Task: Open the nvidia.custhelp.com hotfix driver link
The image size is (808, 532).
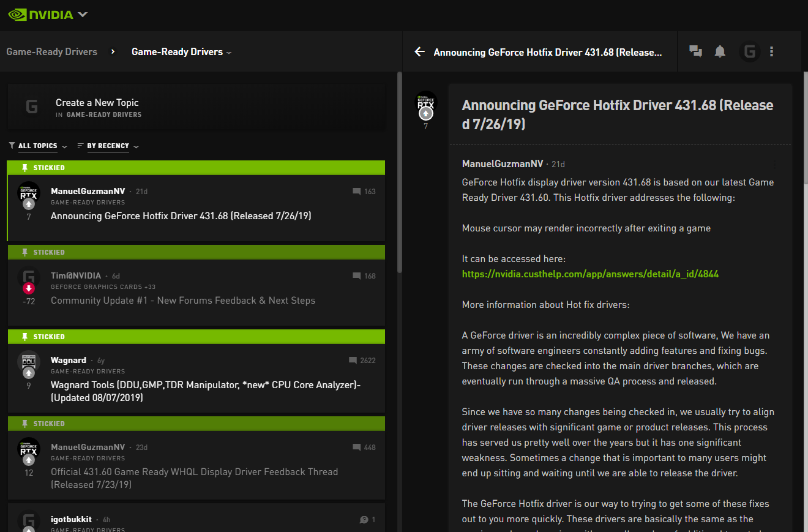Action: coord(590,274)
